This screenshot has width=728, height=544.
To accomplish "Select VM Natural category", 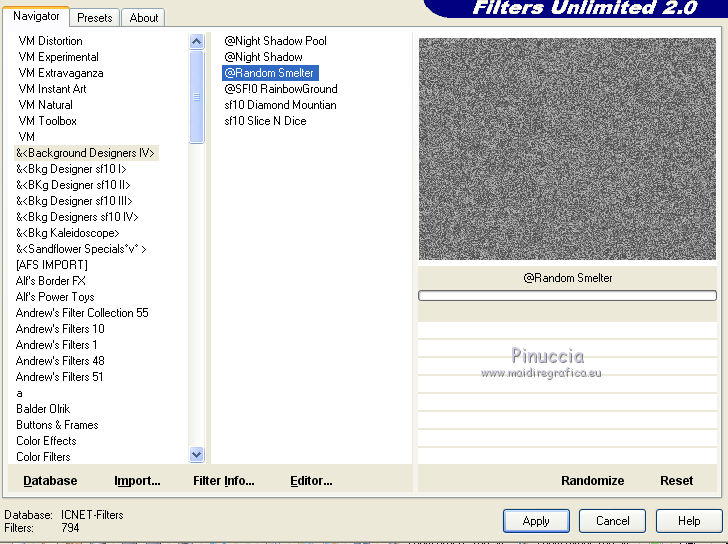I will 46,105.
